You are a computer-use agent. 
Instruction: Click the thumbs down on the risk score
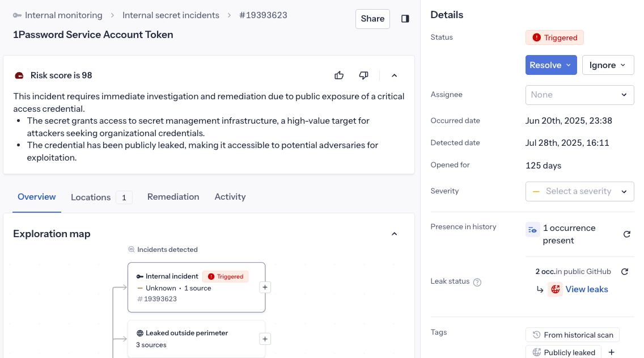click(363, 75)
